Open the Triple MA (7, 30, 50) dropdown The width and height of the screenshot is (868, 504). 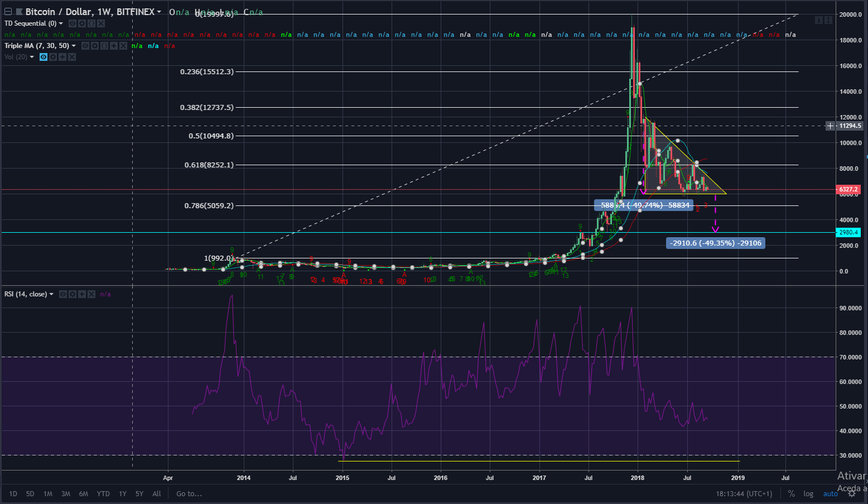74,46
